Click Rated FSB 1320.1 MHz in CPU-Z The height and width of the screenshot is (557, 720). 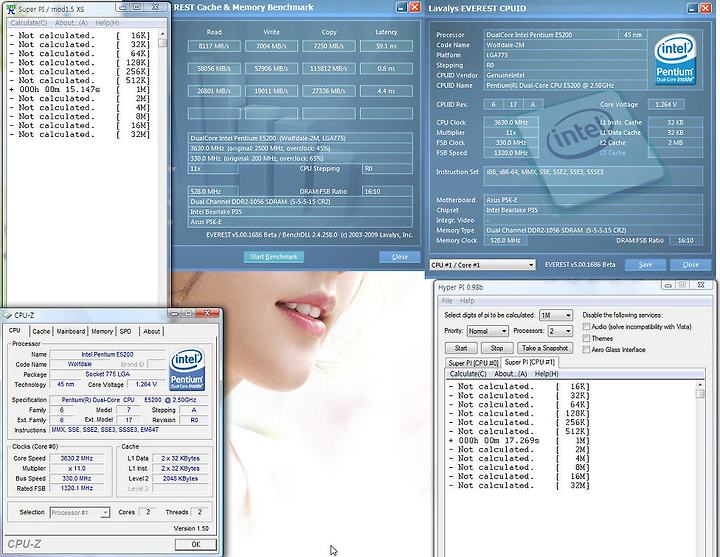pos(76,489)
